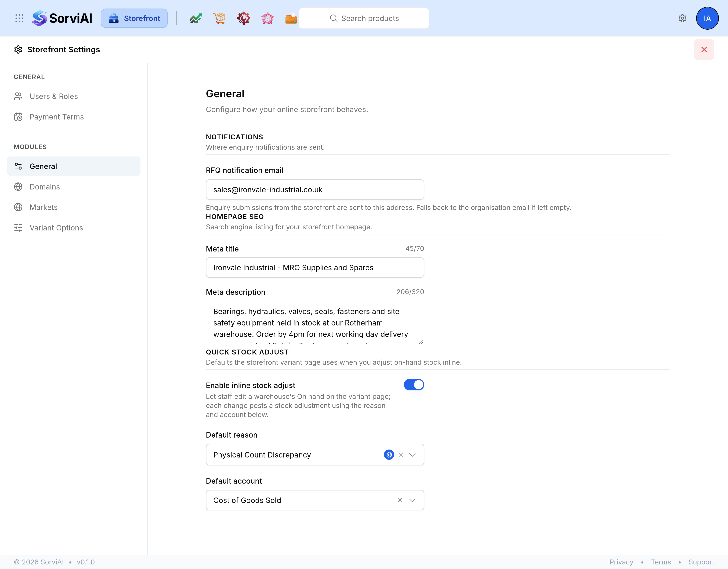728x569 pixels.
Task: Click the General sliders icon
Action: click(x=18, y=166)
